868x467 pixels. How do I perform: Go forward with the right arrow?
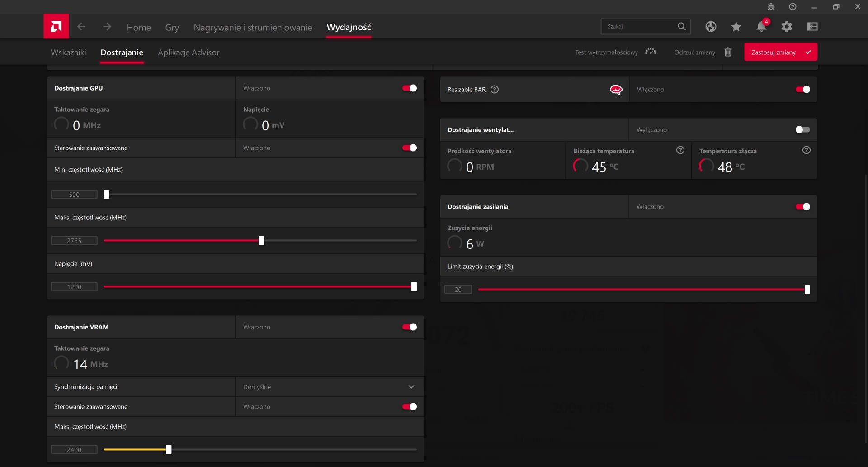point(107,27)
